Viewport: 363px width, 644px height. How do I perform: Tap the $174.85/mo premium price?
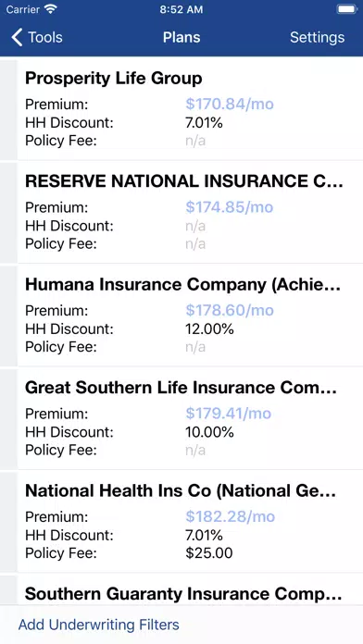230,207
